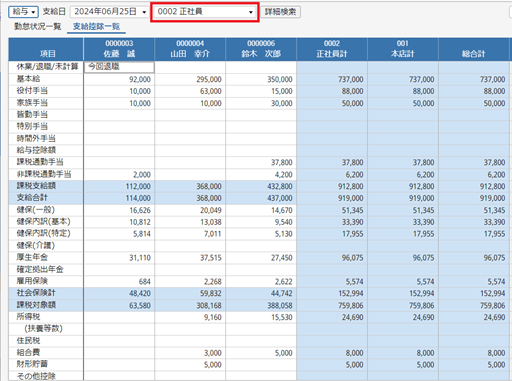The image size is (512, 381).
Task: Switch to the 勤怠状況一覧 tab
Action: click(37, 26)
